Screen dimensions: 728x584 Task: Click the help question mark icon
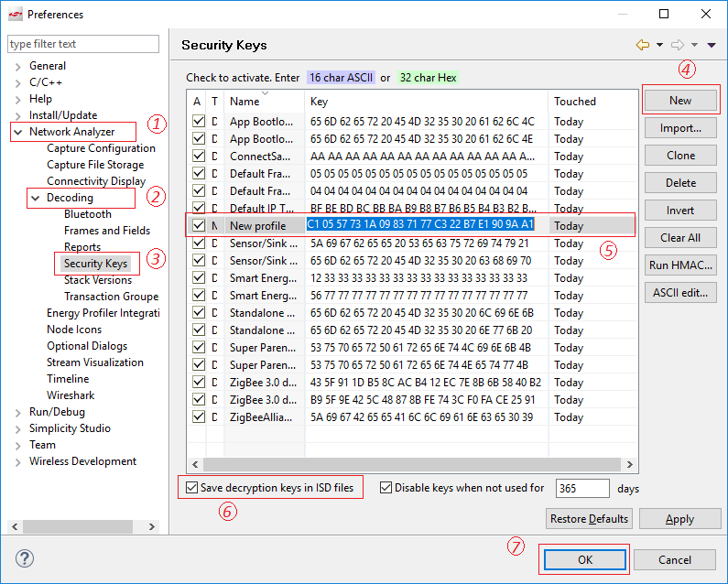25,558
